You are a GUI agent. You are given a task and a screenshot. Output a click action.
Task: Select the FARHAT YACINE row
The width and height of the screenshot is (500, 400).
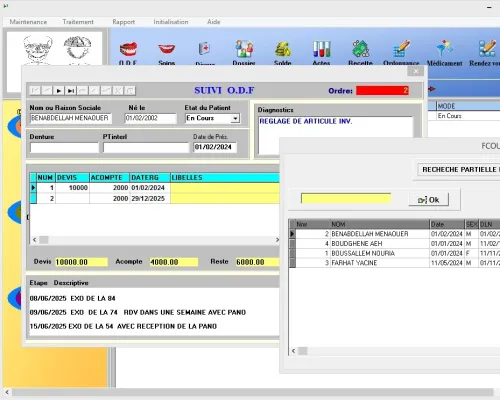tap(394, 263)
